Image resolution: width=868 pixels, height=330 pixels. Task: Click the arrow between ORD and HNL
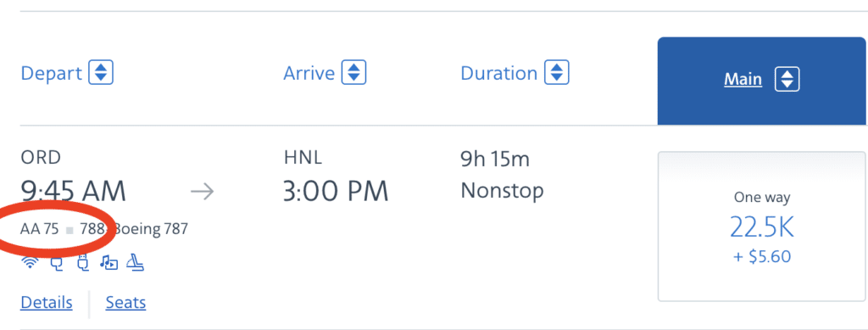202,192
